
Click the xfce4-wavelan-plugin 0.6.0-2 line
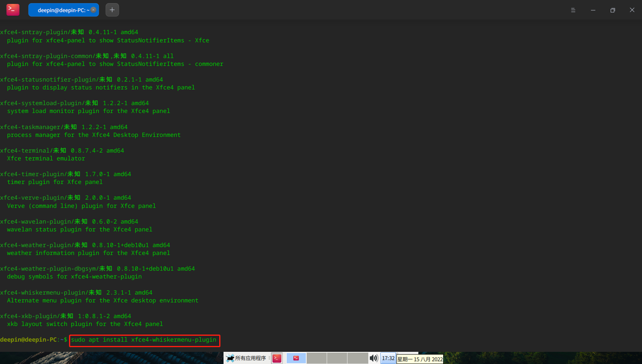(x=69, y=222)
